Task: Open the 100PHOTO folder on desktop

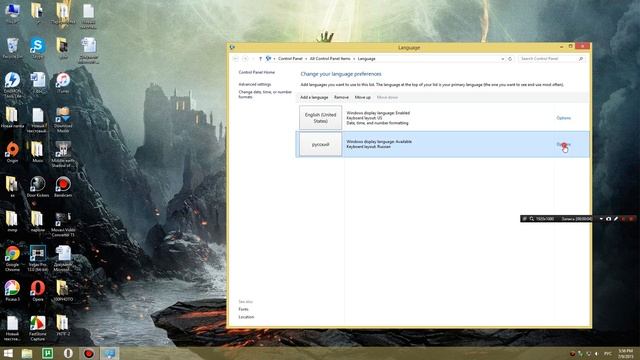Action: [63, 291]
